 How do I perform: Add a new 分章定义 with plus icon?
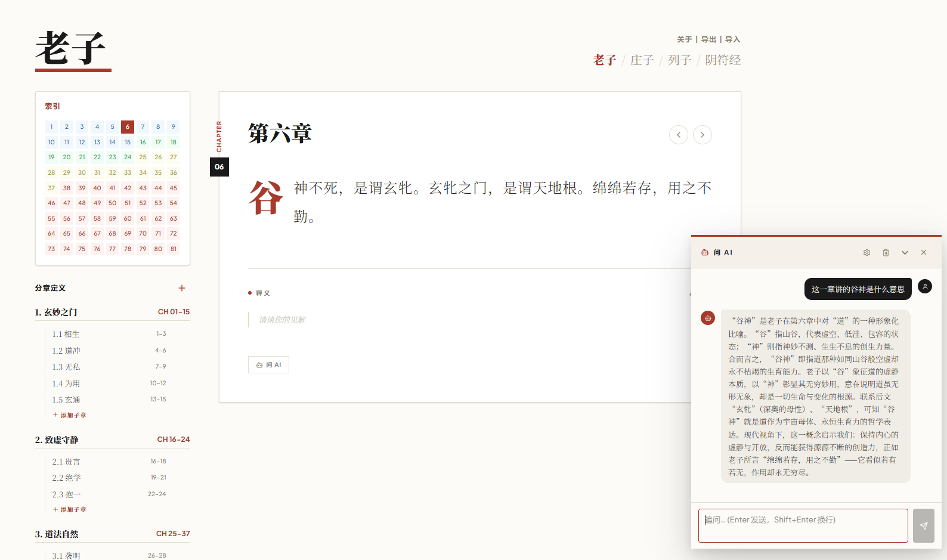click(x=182, y=288)
